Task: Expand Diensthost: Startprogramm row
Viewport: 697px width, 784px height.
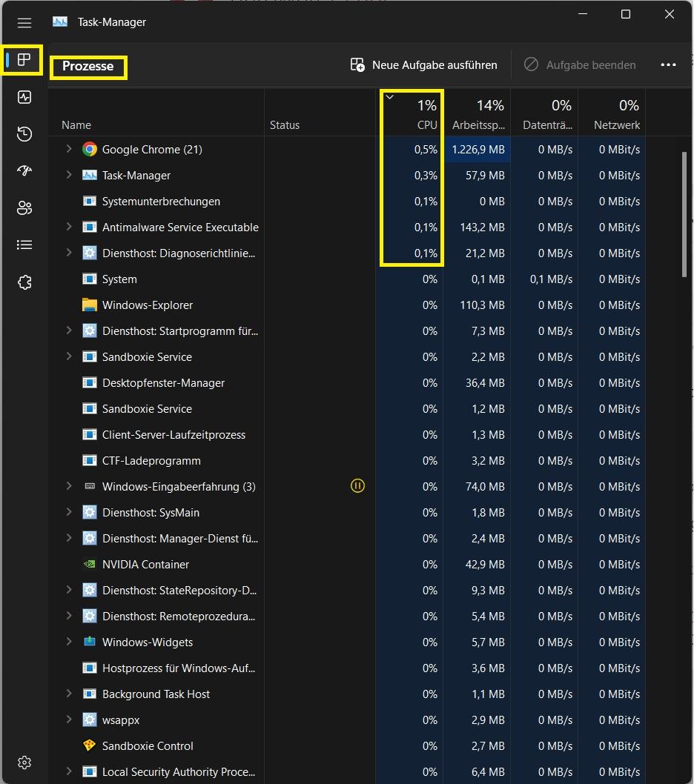Action: click(69, 330)
